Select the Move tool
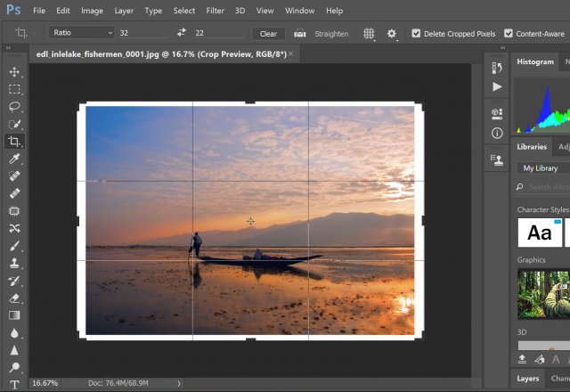Screen dimensions: 570x392 click(x=14, y=71)
